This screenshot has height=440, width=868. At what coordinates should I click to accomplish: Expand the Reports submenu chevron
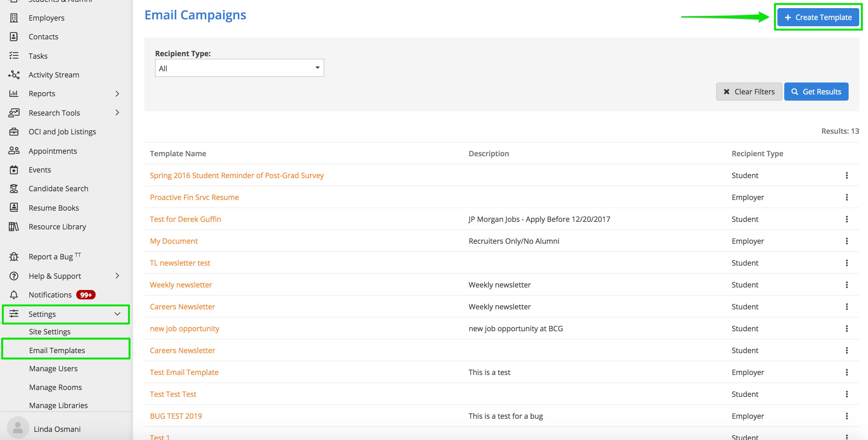pos(117,94)
